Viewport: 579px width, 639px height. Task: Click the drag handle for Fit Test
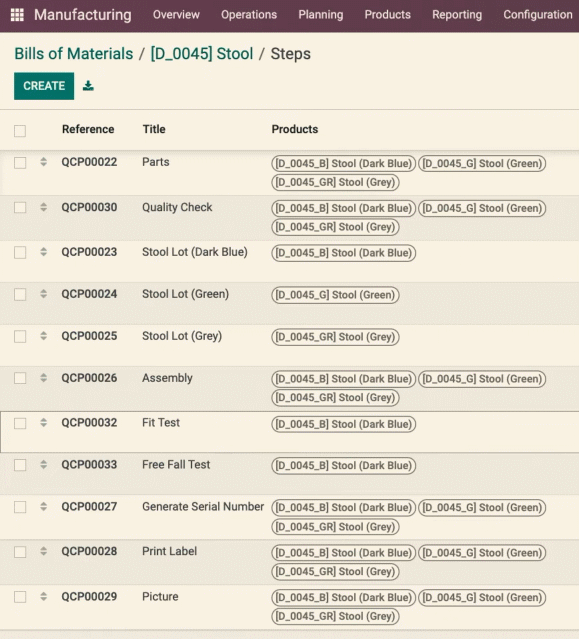click(44, 423)
